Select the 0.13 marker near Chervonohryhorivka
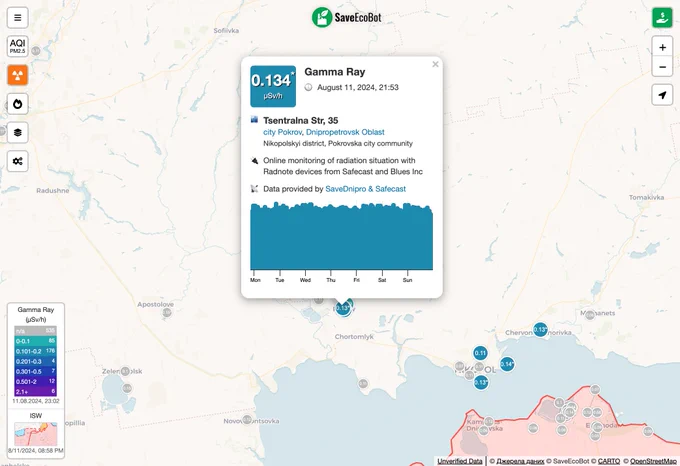Screen dimensions: 680x466 (x=540, y=329)
